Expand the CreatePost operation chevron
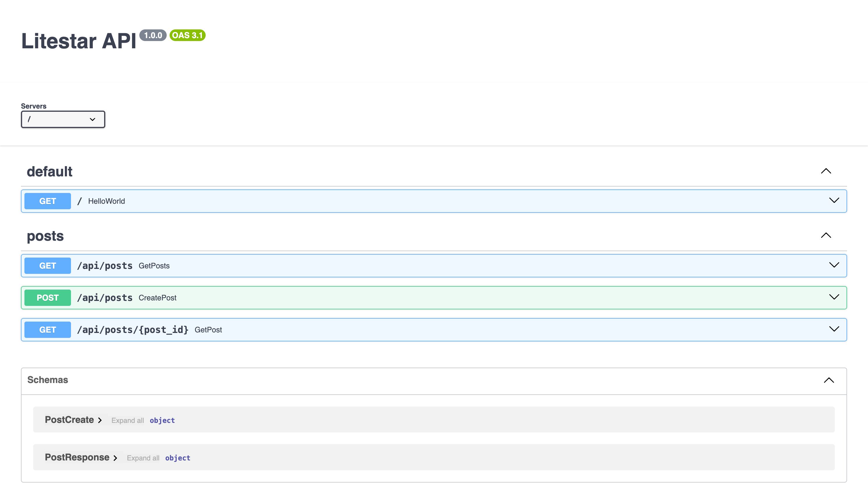 (834, 297)
